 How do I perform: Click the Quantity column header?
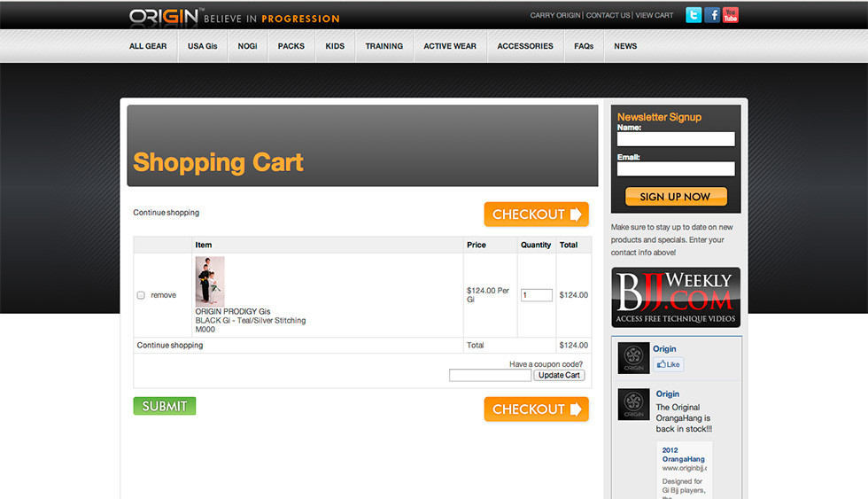536,245
